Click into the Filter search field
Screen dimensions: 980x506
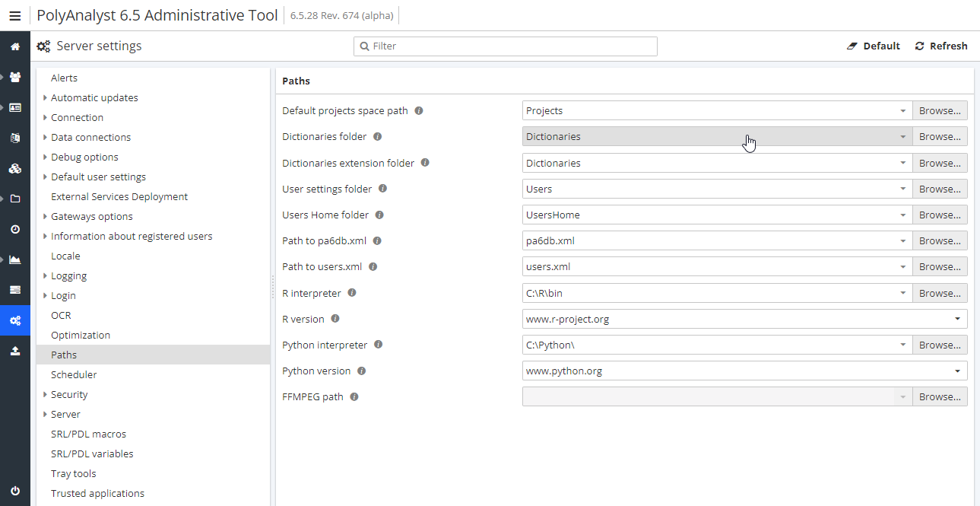[x=509, y=46]
